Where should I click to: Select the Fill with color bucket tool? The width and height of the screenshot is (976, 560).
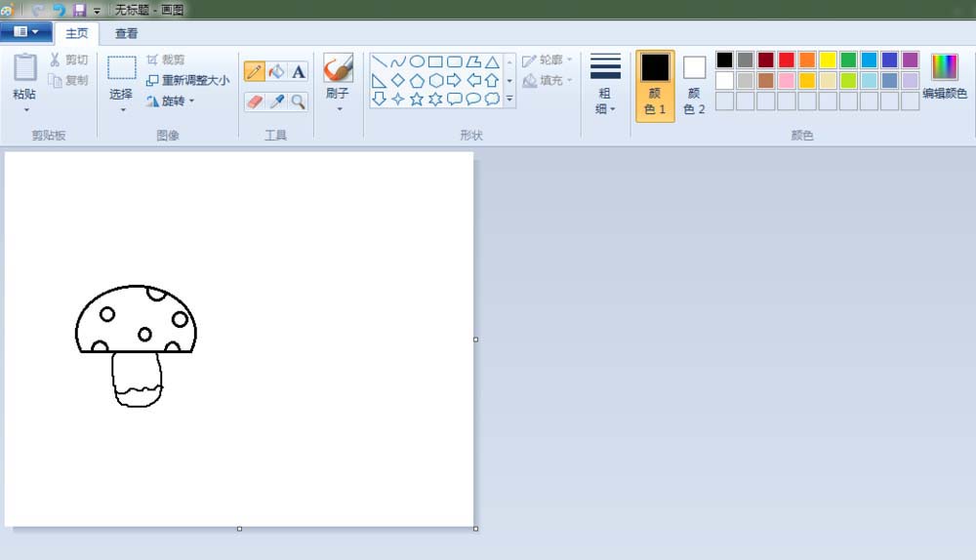click(x=276, y=71)
